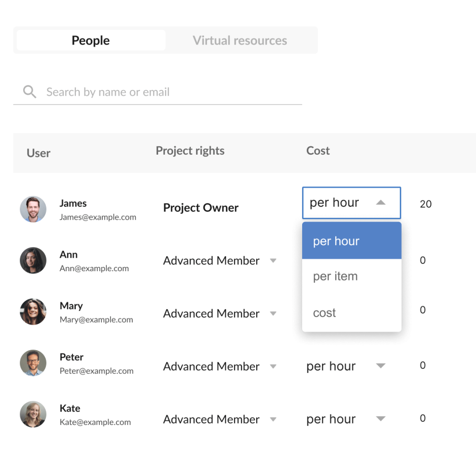This screenshot has width=476, height=463.
Task: Choose per item from the dropdown list
Action: click(351, 276)
